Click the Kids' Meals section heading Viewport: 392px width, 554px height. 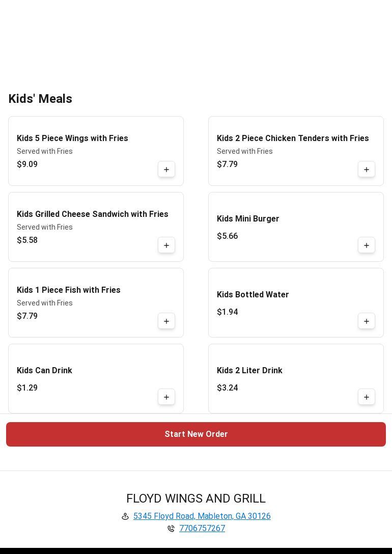coord(40,99)
